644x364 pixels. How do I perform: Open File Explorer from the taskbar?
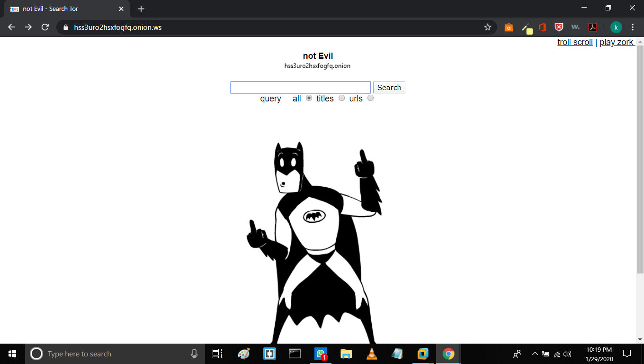(x=346, y=354)
